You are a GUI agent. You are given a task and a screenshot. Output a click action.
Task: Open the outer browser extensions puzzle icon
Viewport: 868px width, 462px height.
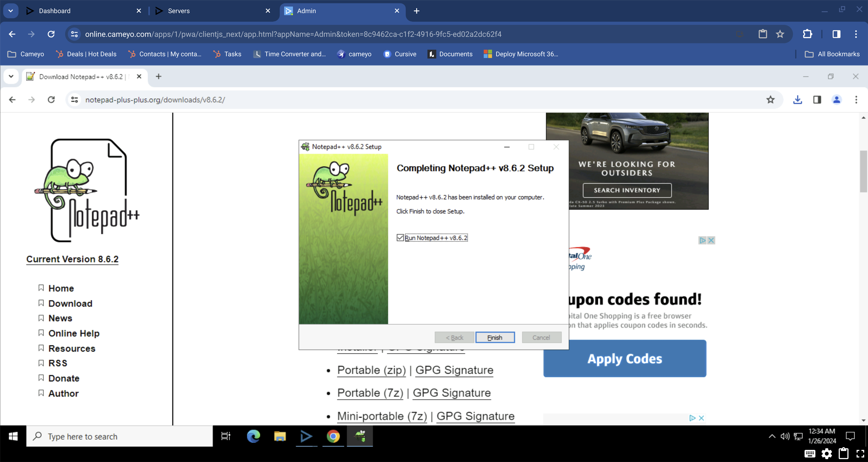[808, 34]
